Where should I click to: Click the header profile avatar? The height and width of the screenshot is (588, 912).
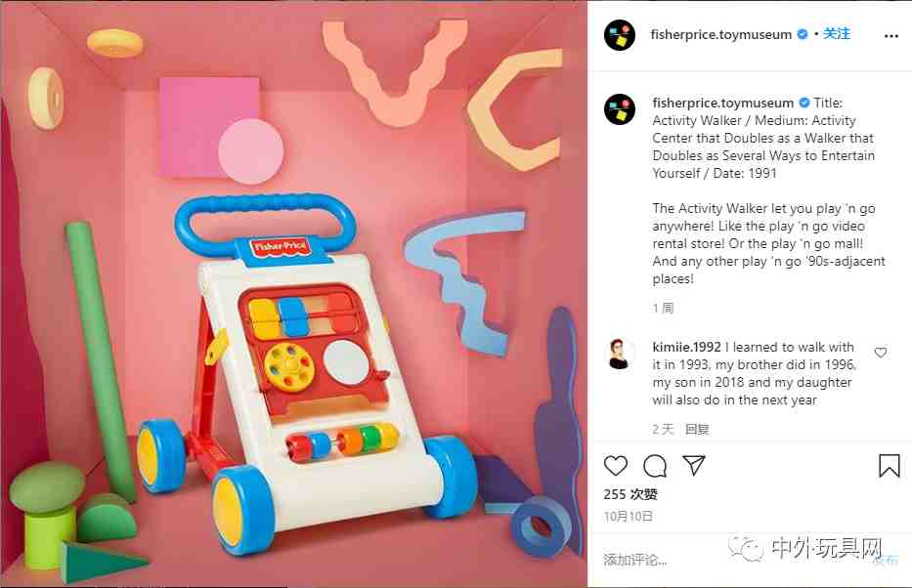[x=620, y=35]
